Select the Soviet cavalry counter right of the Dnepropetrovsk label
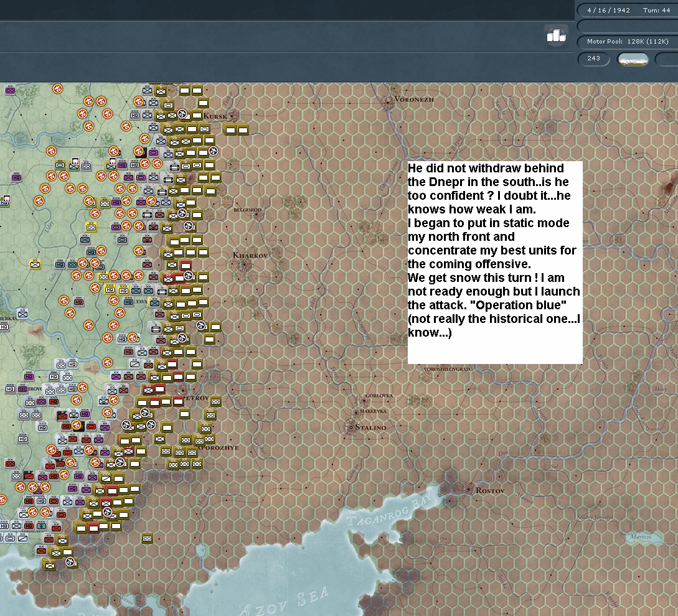Screen dimensions: 678x616 (215, 401)
